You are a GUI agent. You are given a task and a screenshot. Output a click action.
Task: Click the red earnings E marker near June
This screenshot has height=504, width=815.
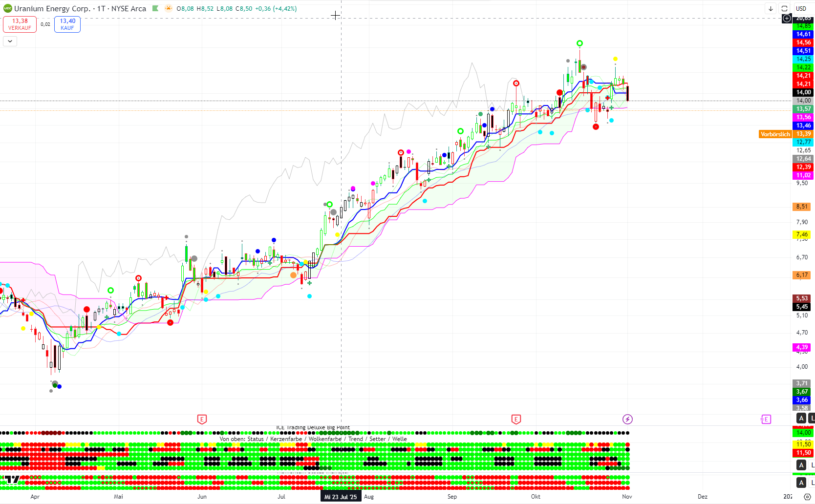coord(202,419)
